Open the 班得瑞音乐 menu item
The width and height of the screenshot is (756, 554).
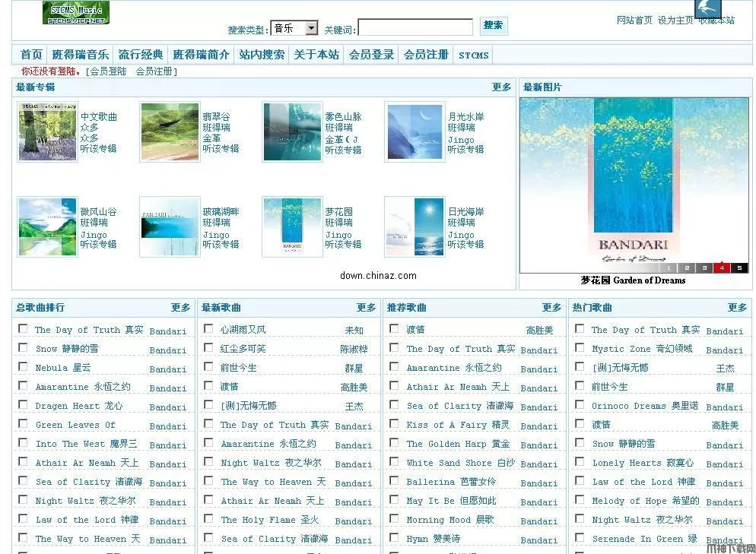pos(81,54)
